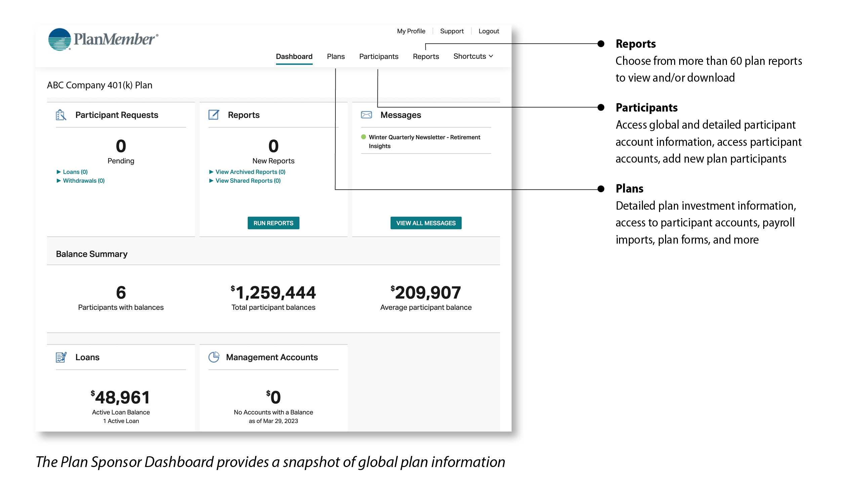Open the Participants tab
The width and height of the screenshot is (857, 504).
pos(378,56)
